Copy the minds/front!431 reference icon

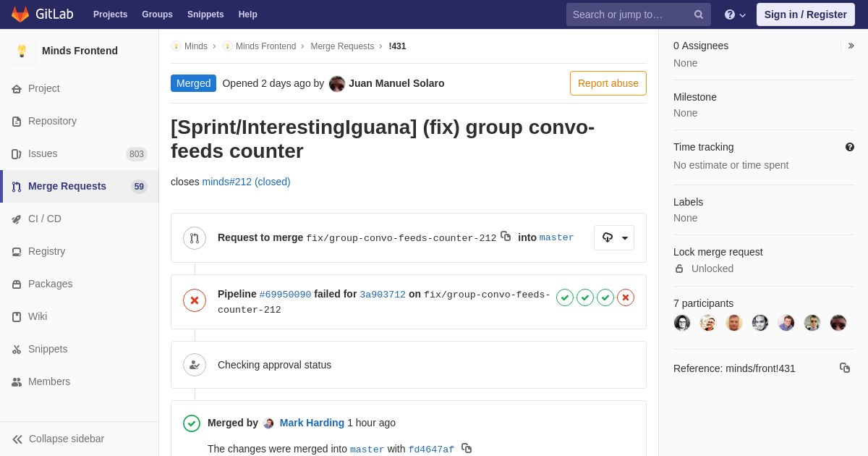pyautogui.click(x=845, y=368)
